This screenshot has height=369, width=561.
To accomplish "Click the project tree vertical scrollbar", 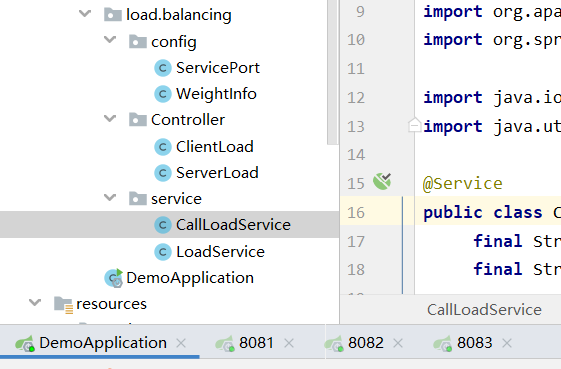I will [x=332, y=72].
